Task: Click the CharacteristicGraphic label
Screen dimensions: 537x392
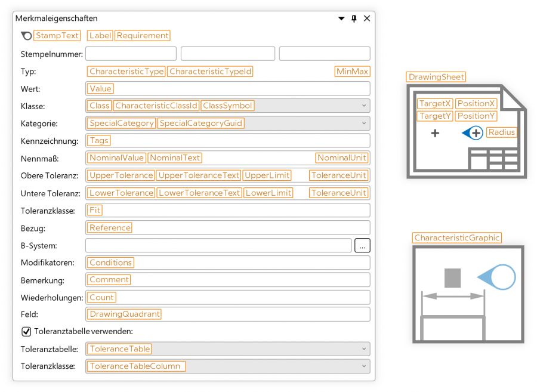Action: pos(457,237)
